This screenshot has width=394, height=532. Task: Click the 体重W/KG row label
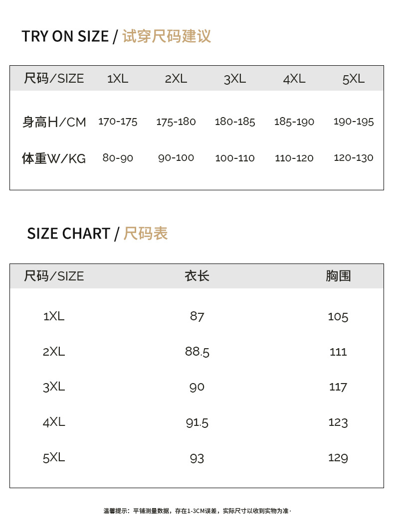click(54, 158)
